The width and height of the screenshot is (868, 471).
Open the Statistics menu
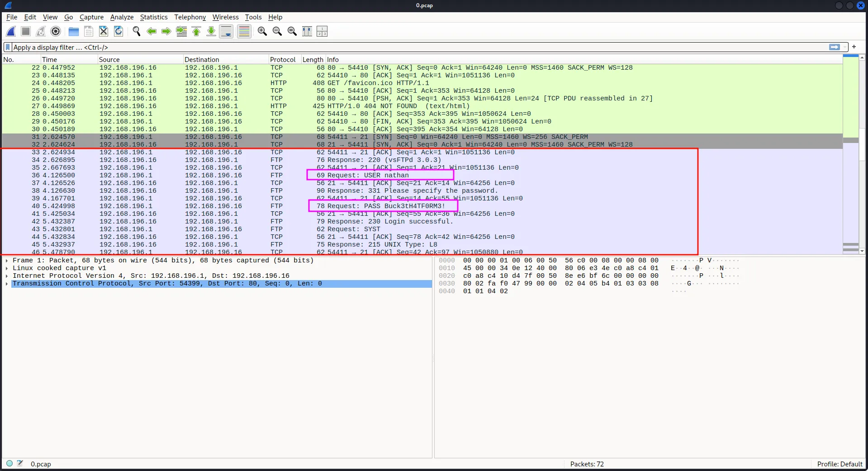[153, 17]
